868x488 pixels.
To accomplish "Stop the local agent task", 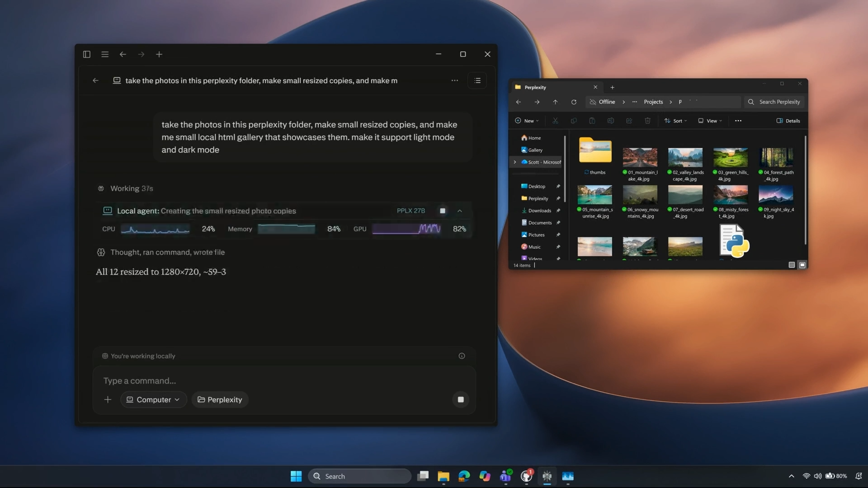I will [443, 211].
